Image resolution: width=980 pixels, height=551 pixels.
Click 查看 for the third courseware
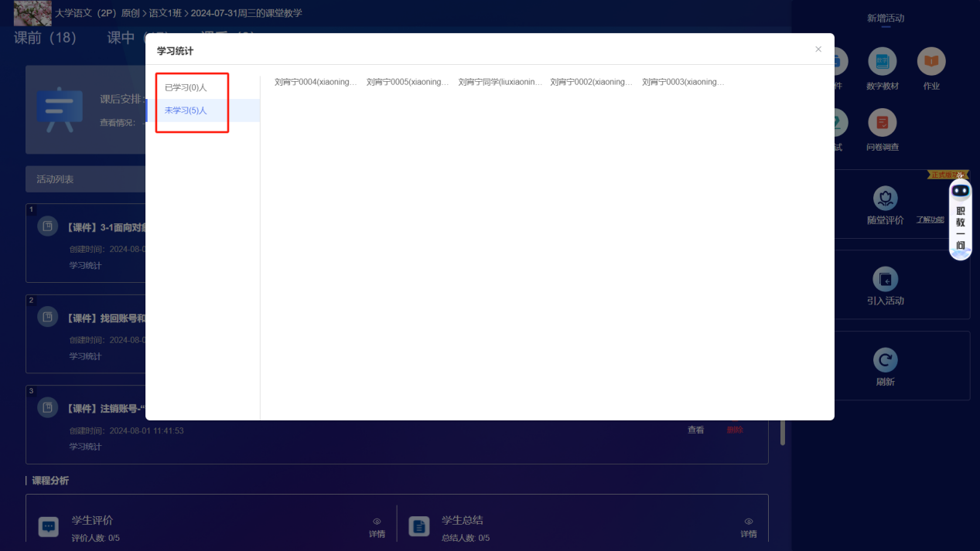click(x=696, y=430)
